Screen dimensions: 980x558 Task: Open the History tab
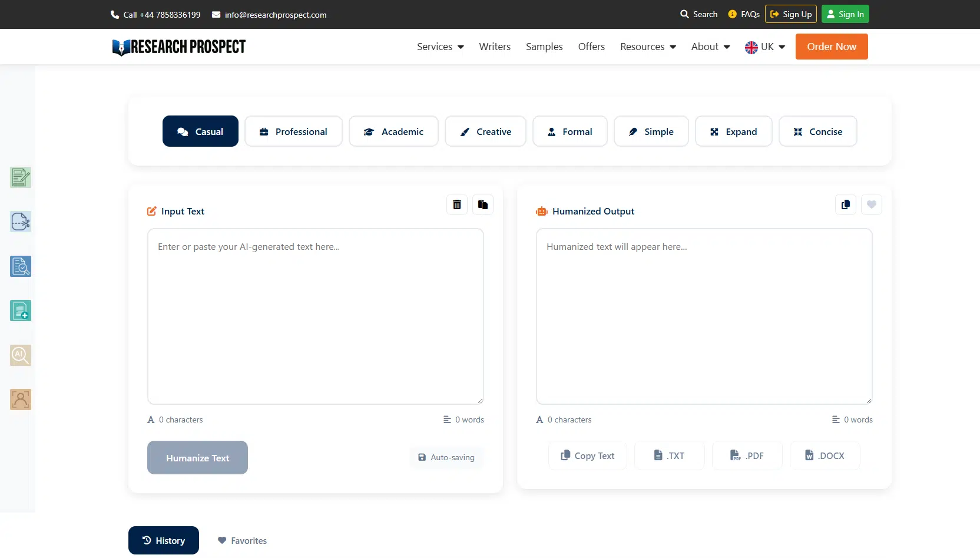point(164,540)
